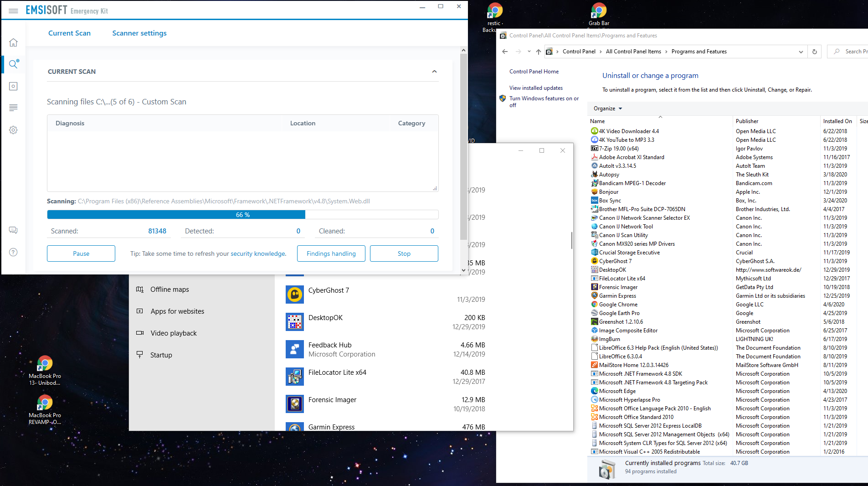Pause the Emsisoft scan

click(x=81, y=253)
